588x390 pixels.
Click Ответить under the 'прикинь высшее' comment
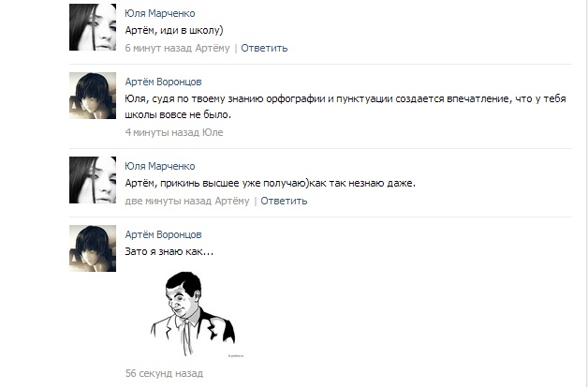pos(284,201)
